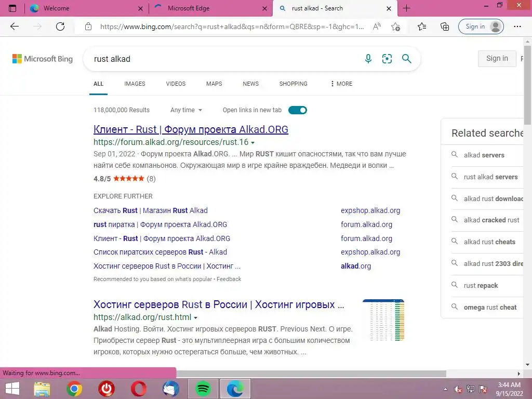
Task: Open the hosting result thumbnail image
Action: [x=383, y=320]
